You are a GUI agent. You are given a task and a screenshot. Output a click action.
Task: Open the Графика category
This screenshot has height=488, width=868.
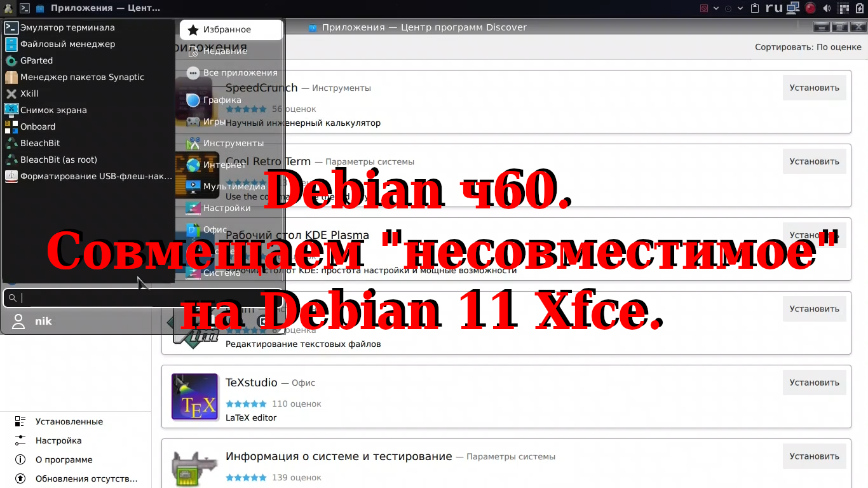click(x=231, y=100)
